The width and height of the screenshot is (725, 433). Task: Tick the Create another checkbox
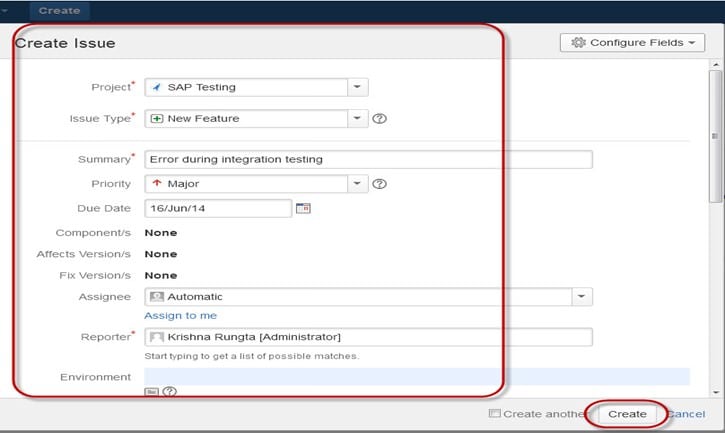(x=494, y=413)
